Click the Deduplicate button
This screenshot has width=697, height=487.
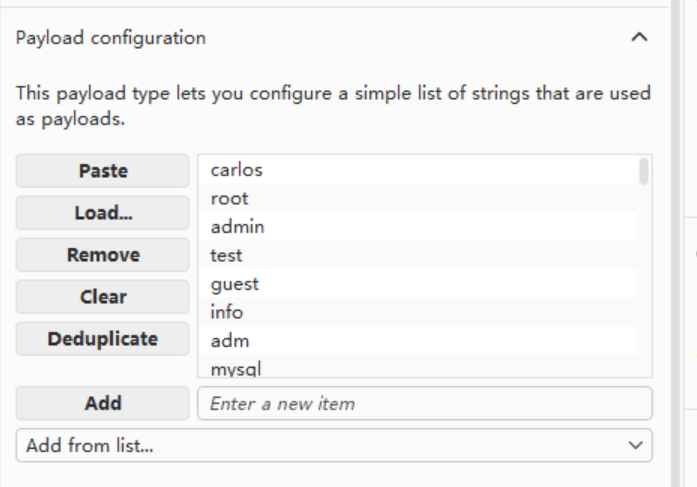[102, 339]
